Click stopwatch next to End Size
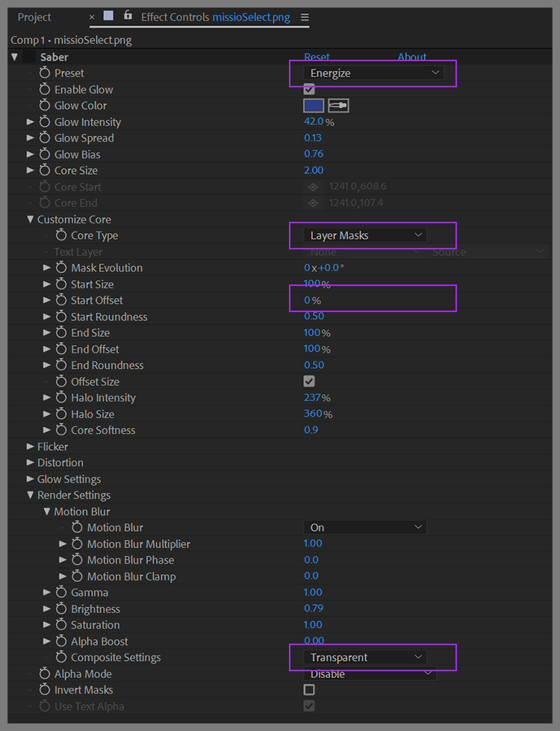The image size is (560, 731). (x=61, y=332)
